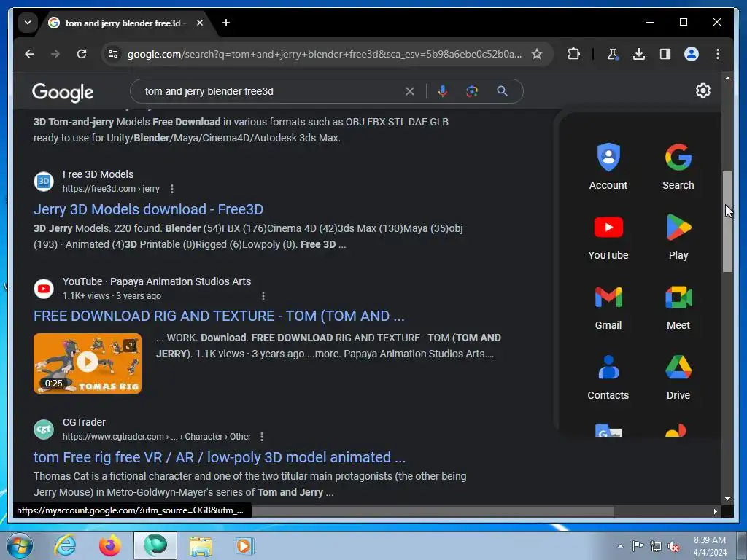Open Jerry 3D Models download - Free3D
This screenshot has height=560, width=747.
[148, 209]
